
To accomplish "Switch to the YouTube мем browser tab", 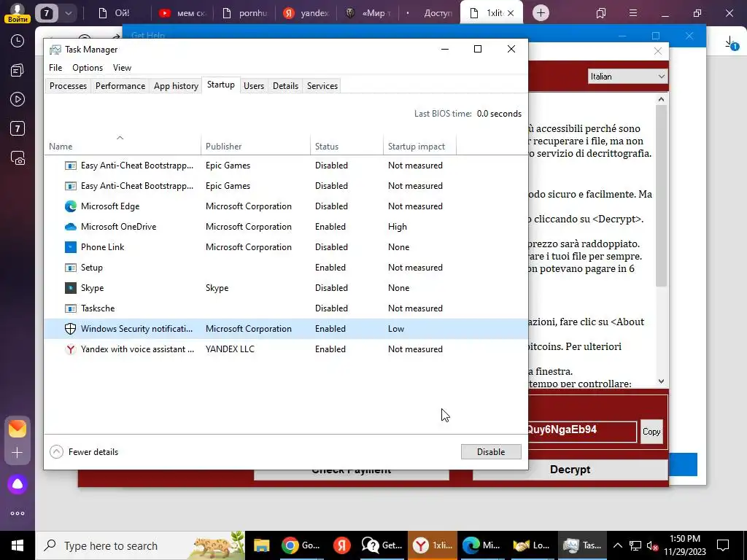I will [182, 13].
